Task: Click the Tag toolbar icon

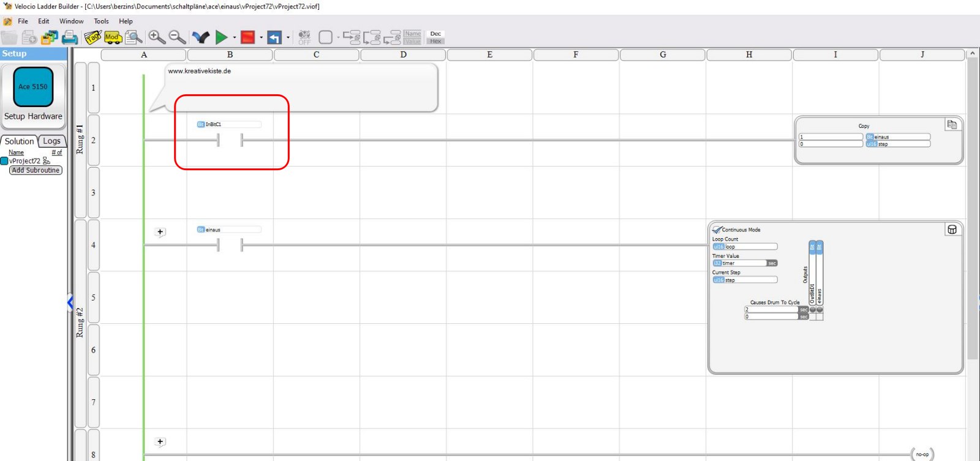Action: point(92,38)
